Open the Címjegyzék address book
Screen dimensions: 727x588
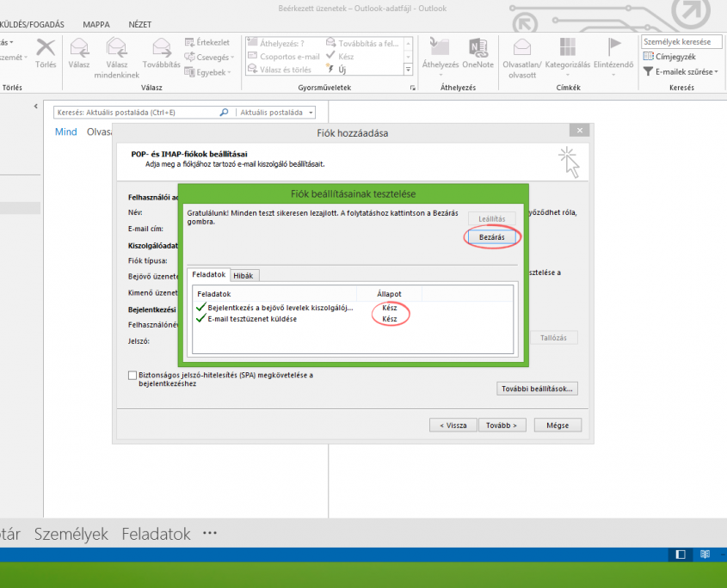tap(674, 57)
